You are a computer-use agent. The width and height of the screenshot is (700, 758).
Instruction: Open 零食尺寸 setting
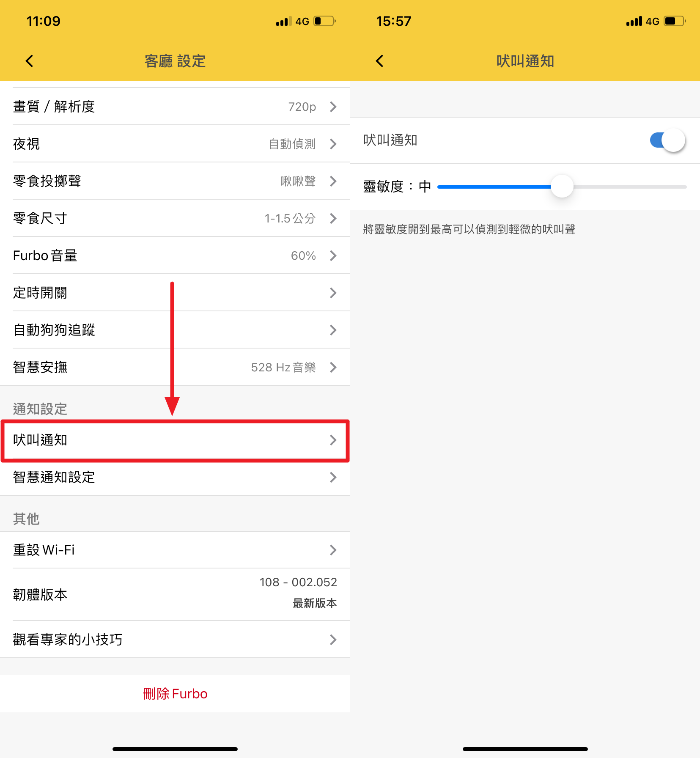tap(175, 218)
